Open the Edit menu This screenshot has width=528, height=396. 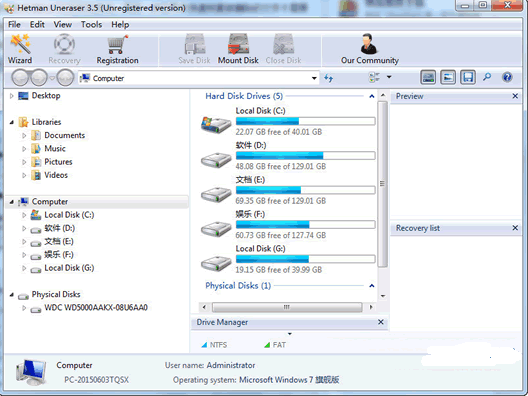[37, 25]
